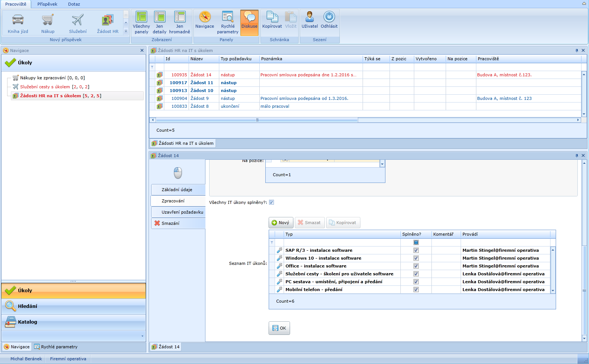The image size is (589, 364).
Task: Click the Kniha jízd car icon
Action: pos(18,19)
